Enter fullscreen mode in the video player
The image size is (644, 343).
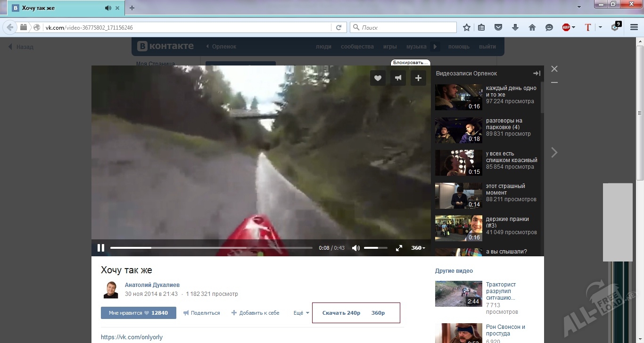[399, 248]
